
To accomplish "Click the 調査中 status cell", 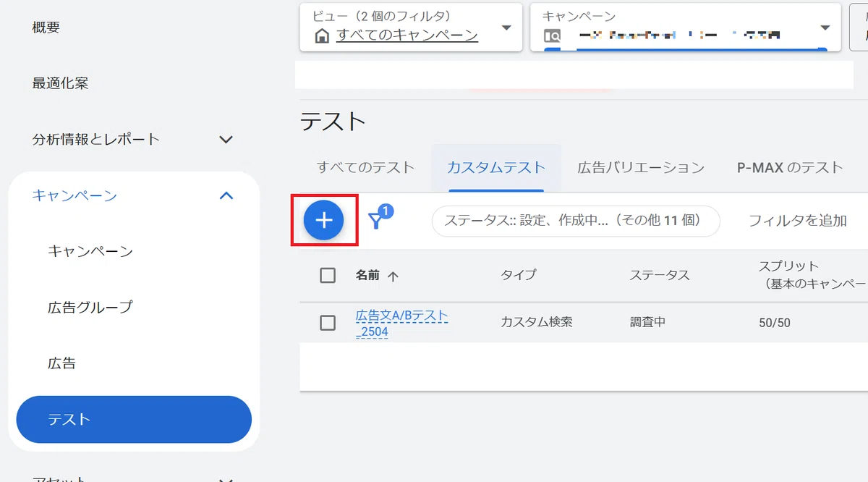I will 647,322.
